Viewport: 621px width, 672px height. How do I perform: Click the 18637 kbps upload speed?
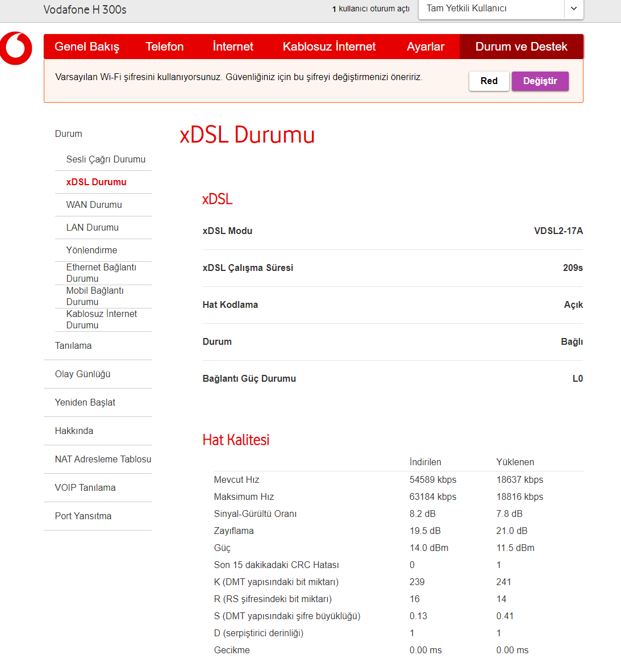(x=520, y=479)
